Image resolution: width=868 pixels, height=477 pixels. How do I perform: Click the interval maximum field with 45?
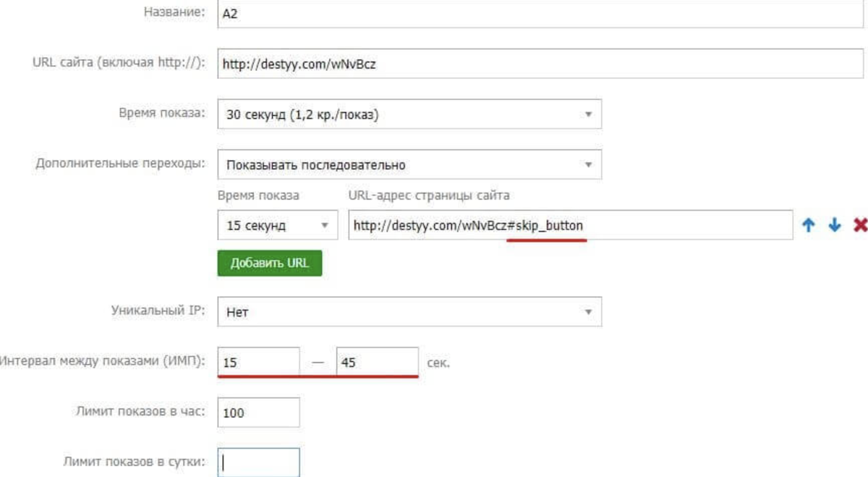377,362
